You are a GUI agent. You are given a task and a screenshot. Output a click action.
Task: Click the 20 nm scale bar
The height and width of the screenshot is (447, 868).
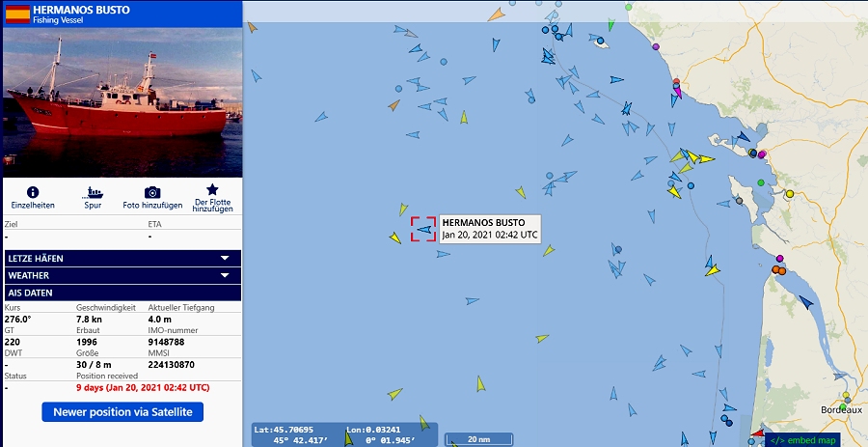tap(479, 439)
